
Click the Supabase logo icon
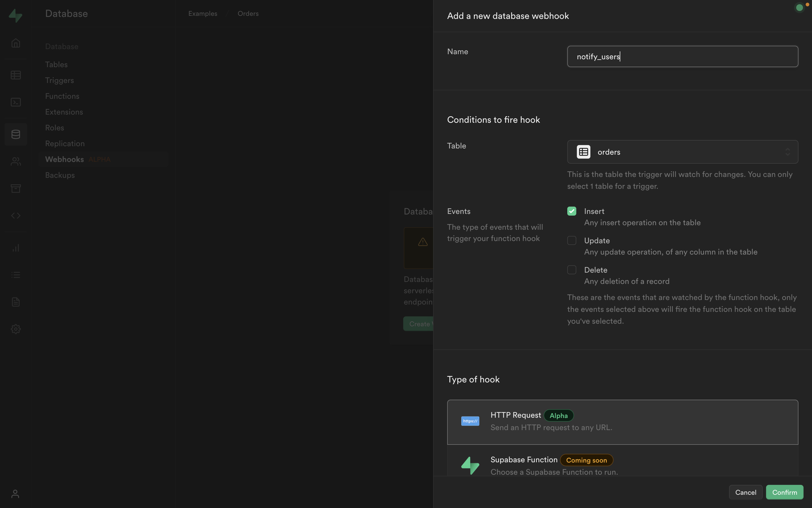16,16
